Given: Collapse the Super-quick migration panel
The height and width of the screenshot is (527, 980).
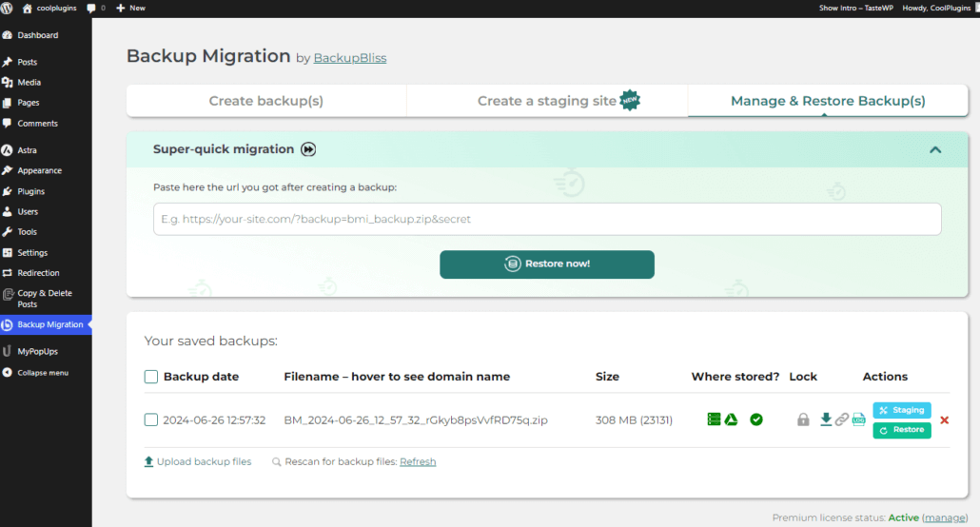Looking at the screenshot, I should coord(934,150).
